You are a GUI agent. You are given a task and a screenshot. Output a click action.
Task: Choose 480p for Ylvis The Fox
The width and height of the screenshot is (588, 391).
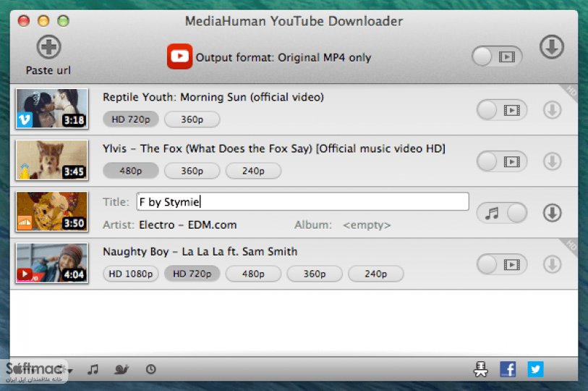(130, 171)
